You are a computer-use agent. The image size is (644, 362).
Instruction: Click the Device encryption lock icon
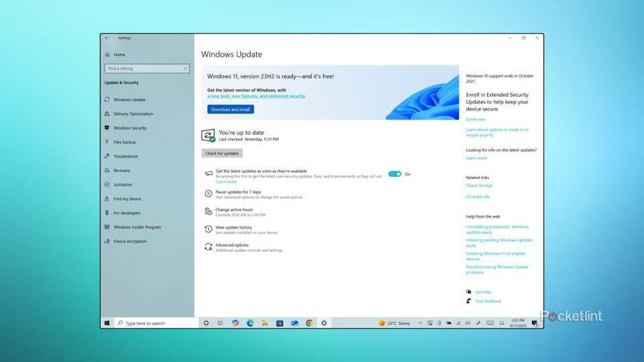coord(107,241)
